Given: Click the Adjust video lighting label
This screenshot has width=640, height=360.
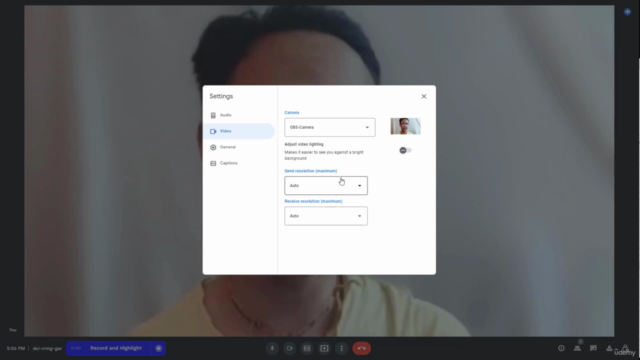Looking at the screenshot, I should [x=304, y=144].
